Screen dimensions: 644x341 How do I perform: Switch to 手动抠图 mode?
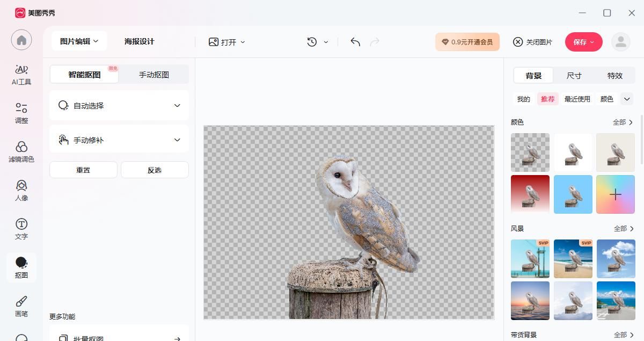coord(154,75)
